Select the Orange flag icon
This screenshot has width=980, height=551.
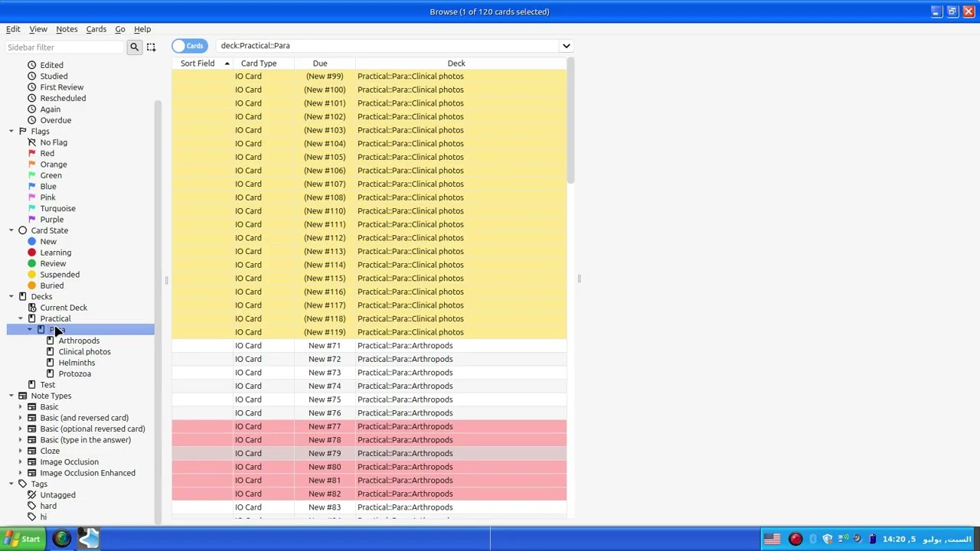click(31, 165)
